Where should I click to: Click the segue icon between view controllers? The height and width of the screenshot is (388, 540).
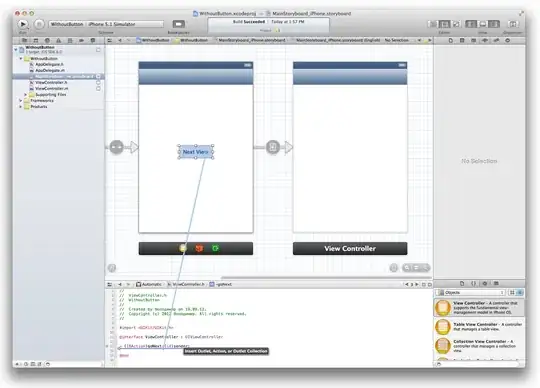coord(273,147)
